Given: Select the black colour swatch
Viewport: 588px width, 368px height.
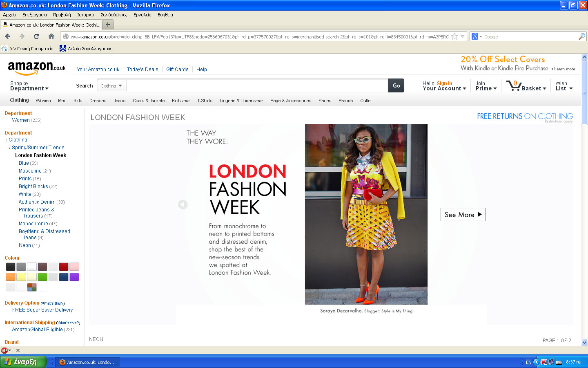Looking at the screenshot, I should pyautogui.click(x=11, y=267).
